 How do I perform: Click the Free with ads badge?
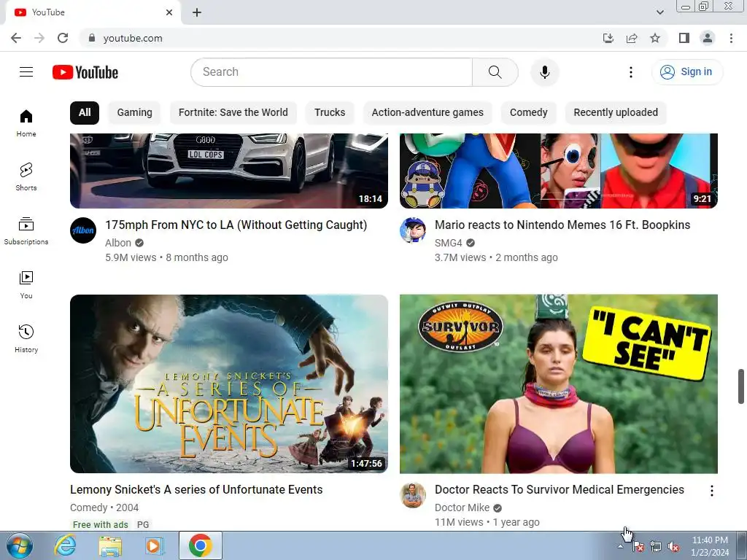[101, 524]
